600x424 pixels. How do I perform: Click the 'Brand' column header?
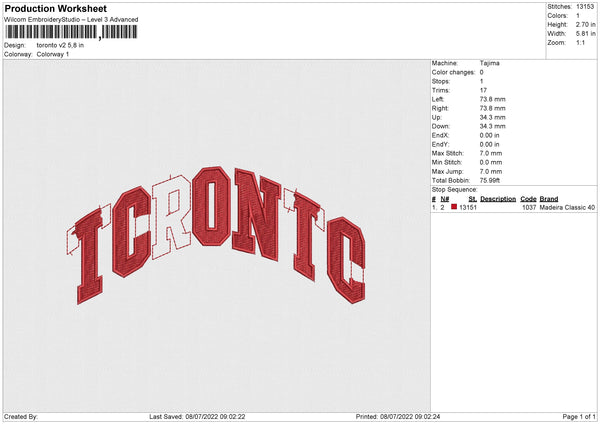549,199
